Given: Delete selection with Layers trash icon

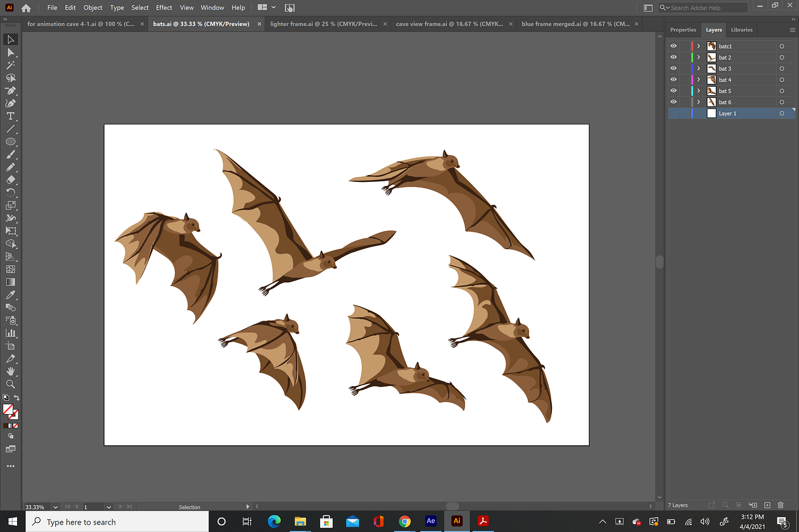Looking at the screenshot, I should tap(781, 505).
